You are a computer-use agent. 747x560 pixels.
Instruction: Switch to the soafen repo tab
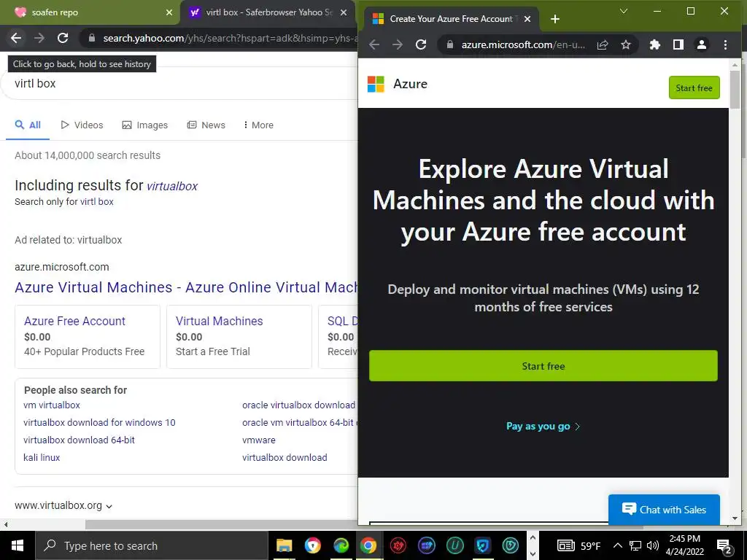[x=90, y=12]
